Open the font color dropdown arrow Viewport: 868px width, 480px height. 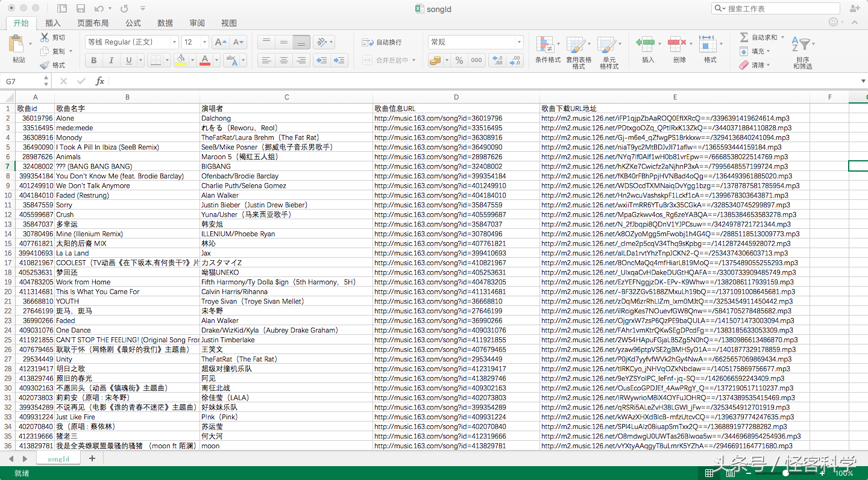click(x=216, y=60)
